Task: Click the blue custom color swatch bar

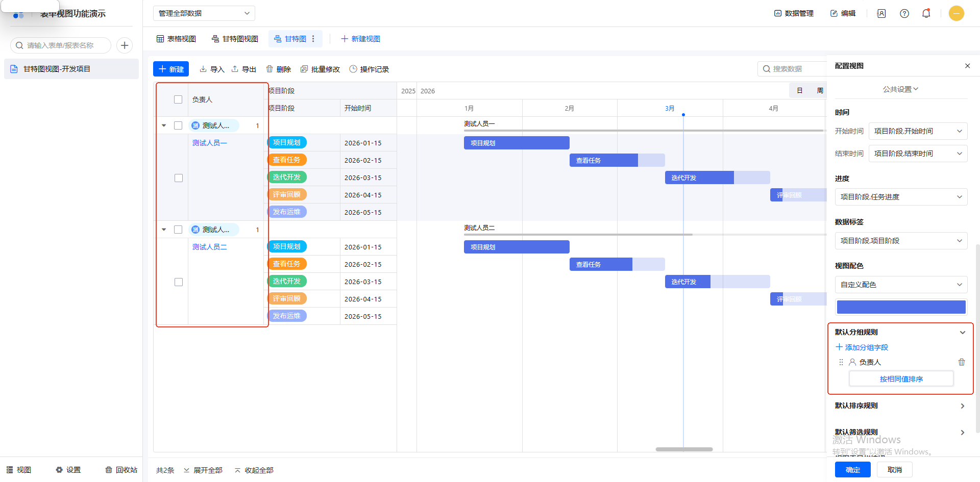Action: point(901,307)
